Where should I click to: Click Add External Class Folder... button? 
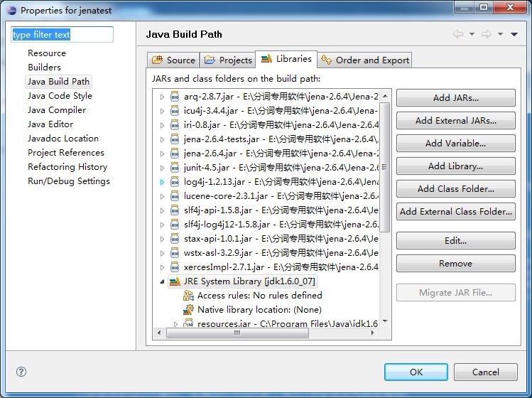pos(456,212)
